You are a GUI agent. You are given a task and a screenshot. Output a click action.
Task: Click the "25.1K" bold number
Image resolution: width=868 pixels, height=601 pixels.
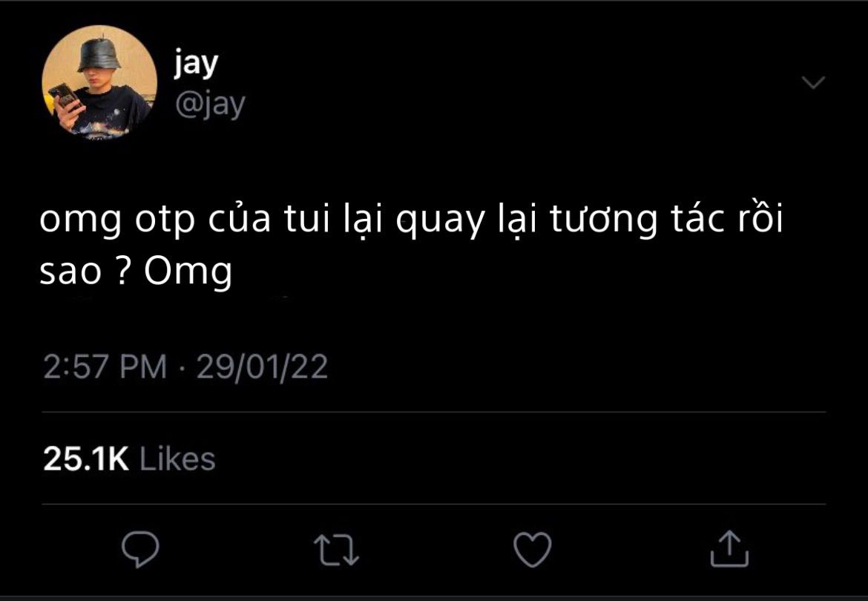click(86, 459)
